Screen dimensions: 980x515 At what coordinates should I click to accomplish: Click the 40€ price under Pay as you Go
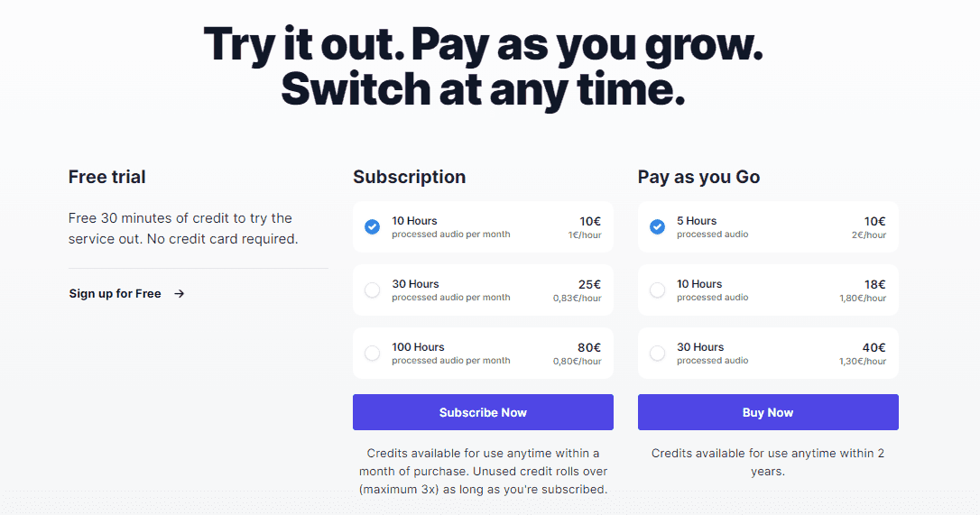[x=874, y=347]
